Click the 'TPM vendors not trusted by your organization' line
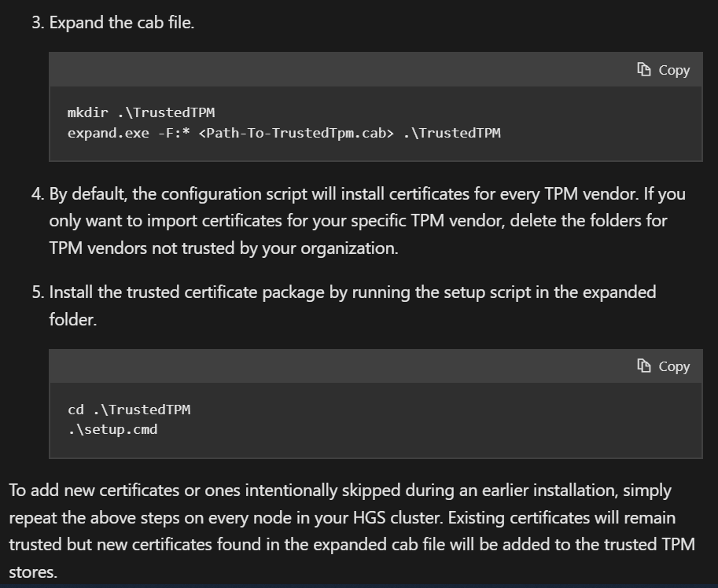 click(x=224, y=248)
